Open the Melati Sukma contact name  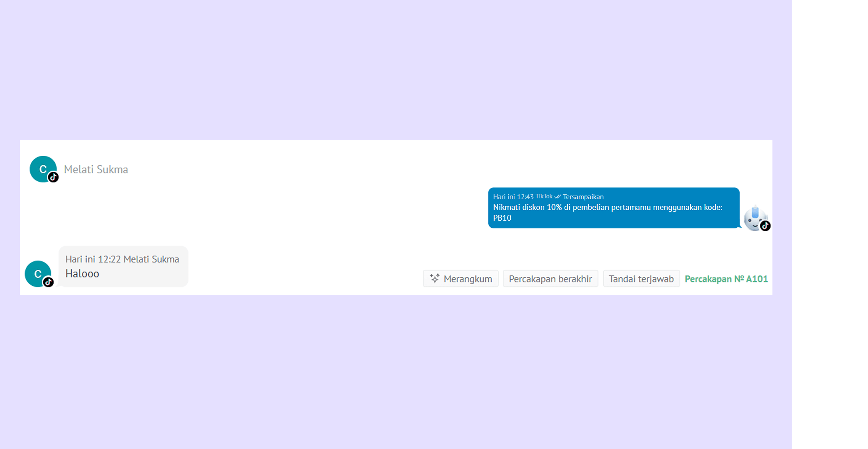(96, 169)
